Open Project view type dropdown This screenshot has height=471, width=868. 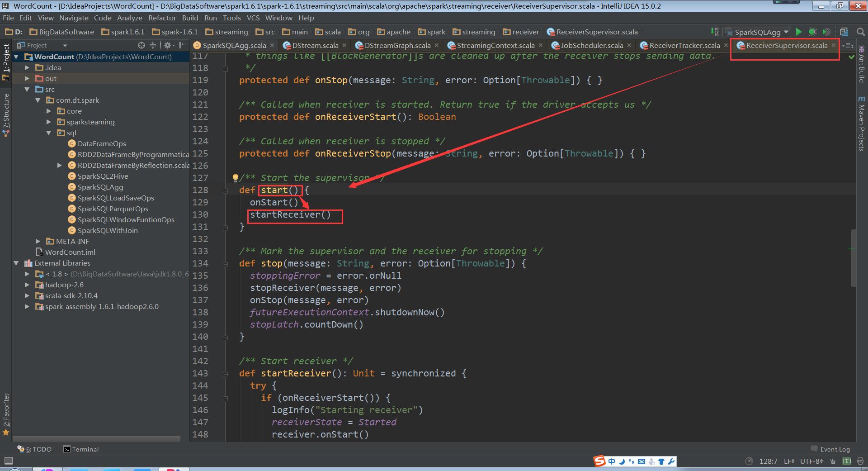pos(42,45)
